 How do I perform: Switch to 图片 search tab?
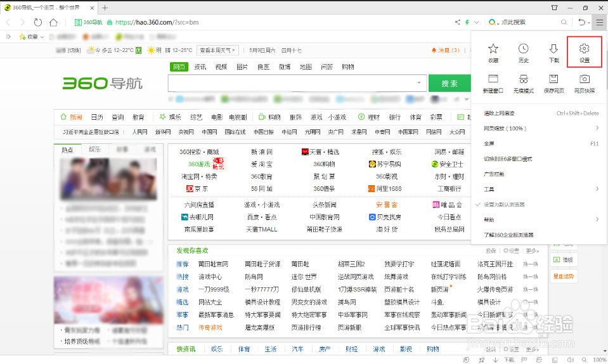coord(242,67)
